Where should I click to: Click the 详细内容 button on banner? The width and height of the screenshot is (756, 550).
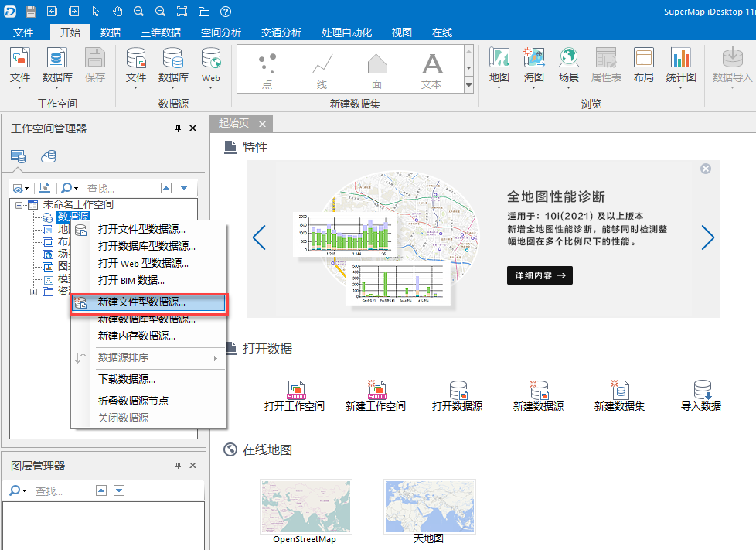coord(540,275)
